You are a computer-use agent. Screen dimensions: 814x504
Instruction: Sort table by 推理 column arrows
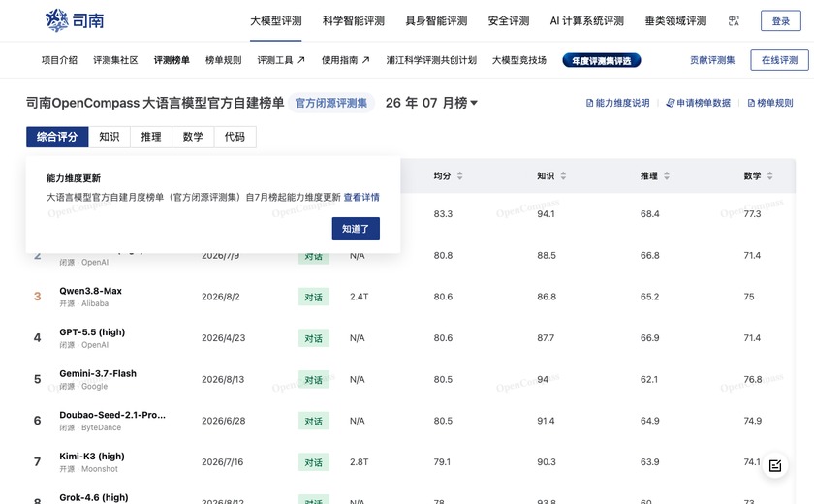[x=667, y=176]
